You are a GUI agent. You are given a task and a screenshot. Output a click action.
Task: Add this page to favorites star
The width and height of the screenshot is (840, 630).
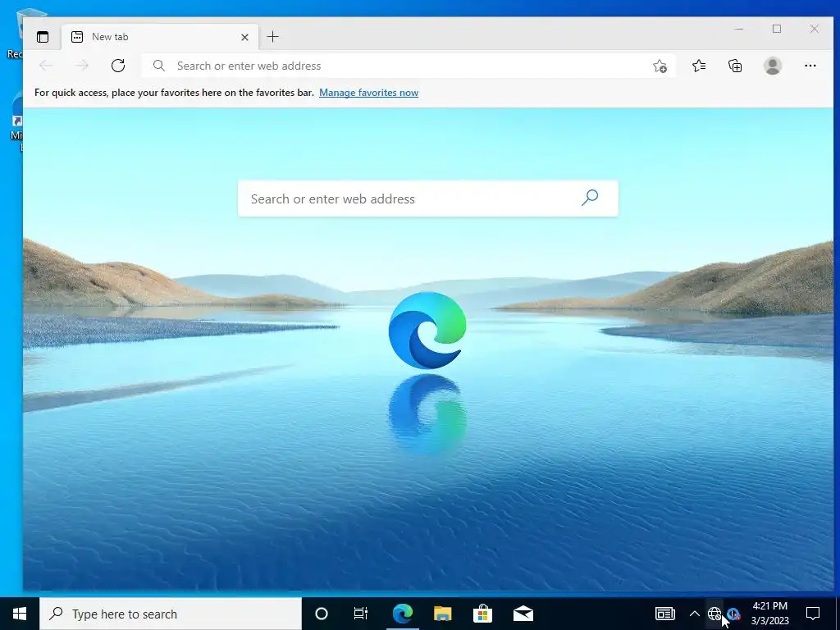[660, 66]
